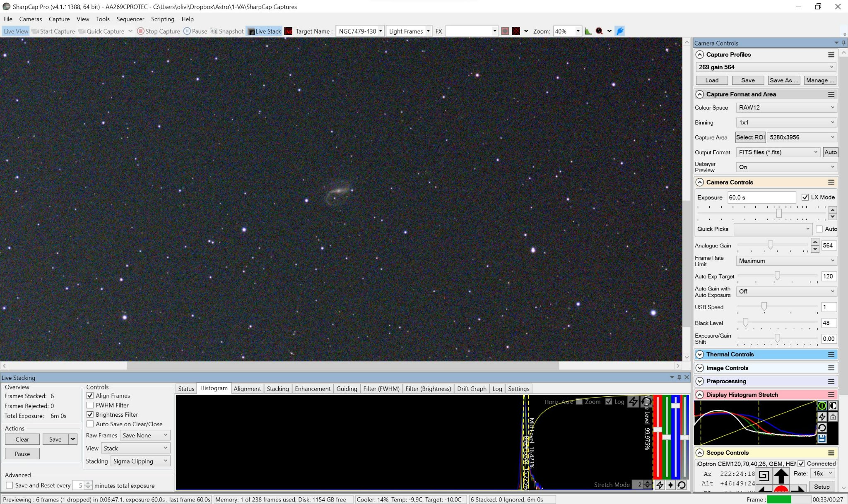The image size is (848, 504).
Task: Open the Camera Controls section hamburger menu
Action: coord(831,182)
